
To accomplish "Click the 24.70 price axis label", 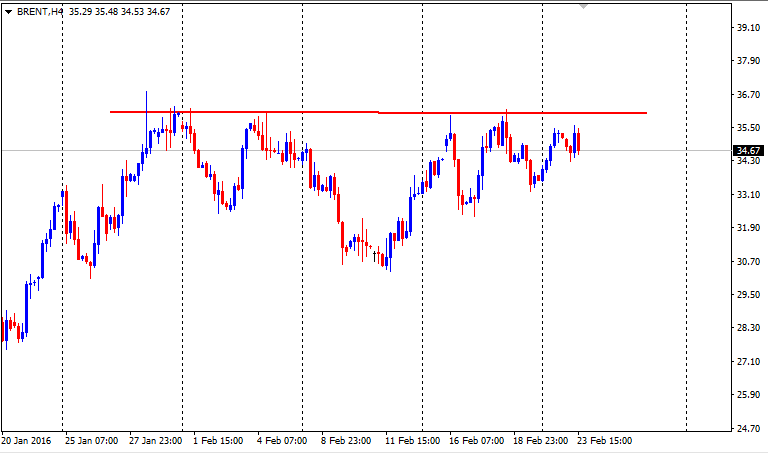I will click(749, 429).
